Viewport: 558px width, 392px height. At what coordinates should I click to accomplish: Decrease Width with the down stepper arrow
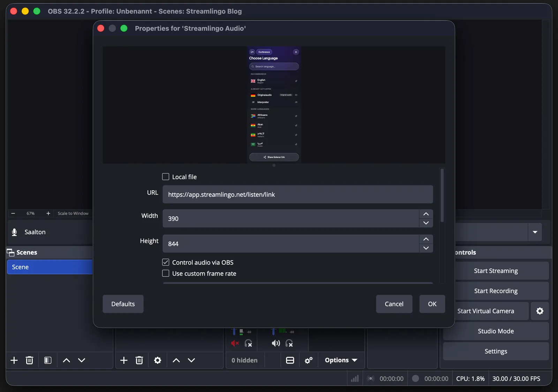(426, 223)
